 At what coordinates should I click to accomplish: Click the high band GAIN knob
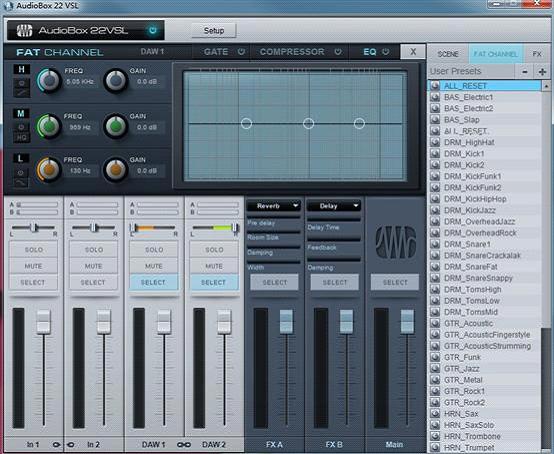(x=116, y=81)
